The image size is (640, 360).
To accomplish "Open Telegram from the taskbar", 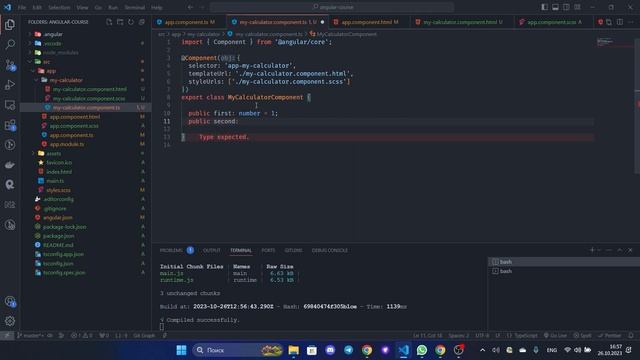I will (x=348, y=350).
